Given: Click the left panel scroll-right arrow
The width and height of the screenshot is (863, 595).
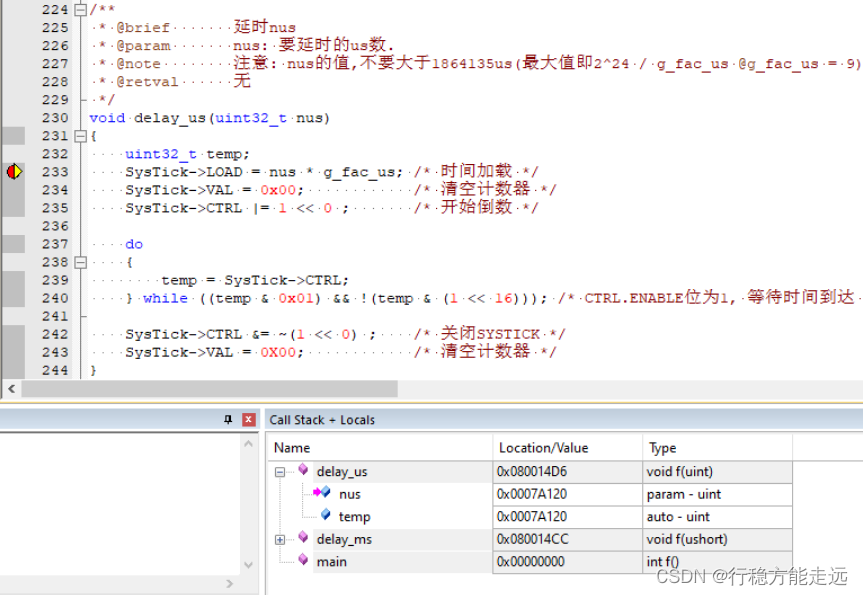Looking at the screenshot, I should tap(230, 583).
